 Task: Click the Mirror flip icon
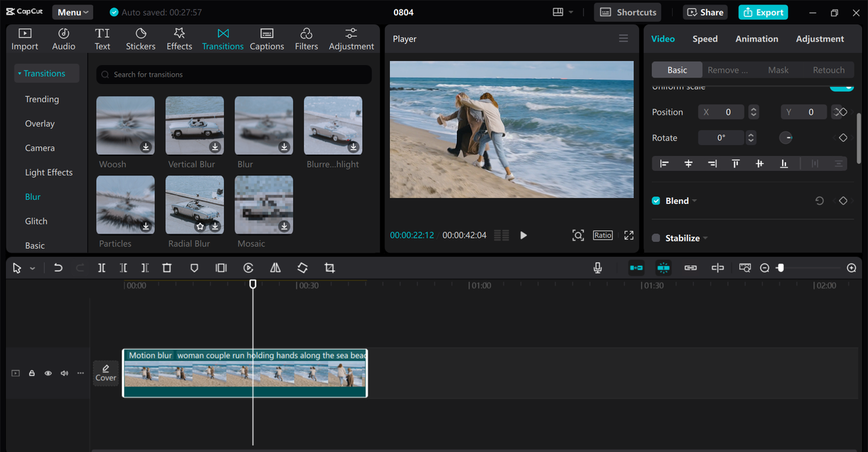coord(275,268)
